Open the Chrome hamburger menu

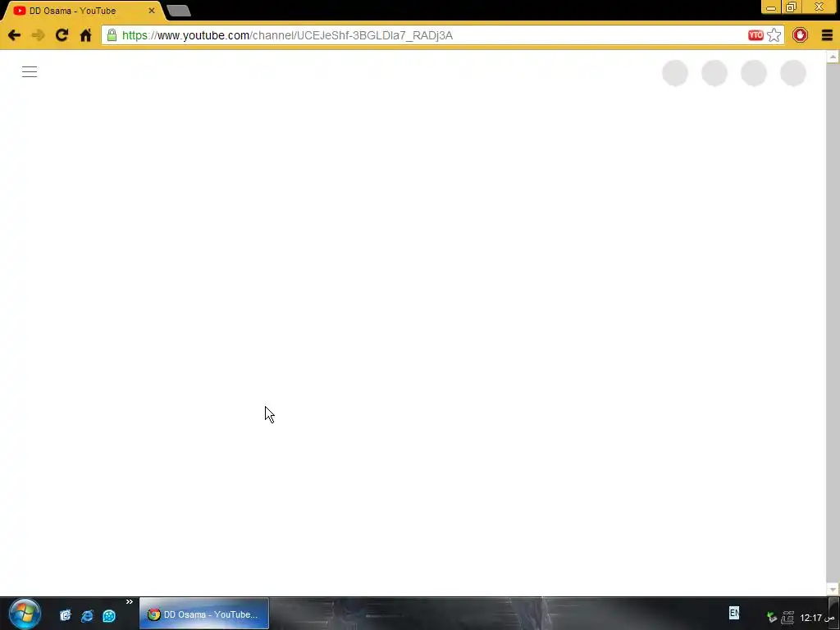coord(827,35)
